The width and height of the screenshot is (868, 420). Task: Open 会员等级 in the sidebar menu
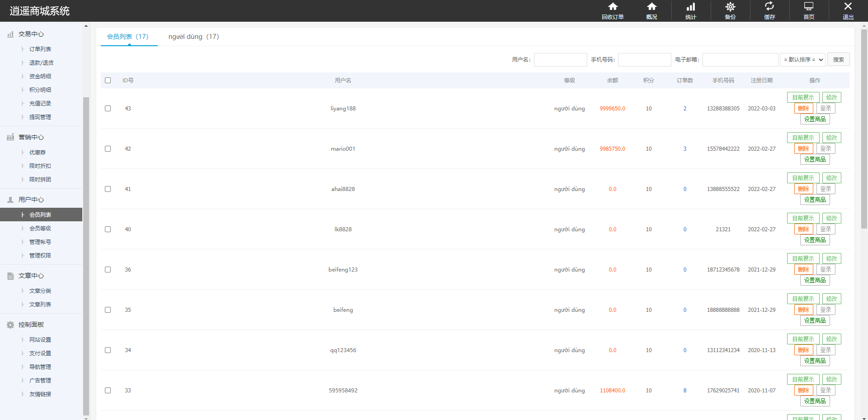tap(40, 228)
